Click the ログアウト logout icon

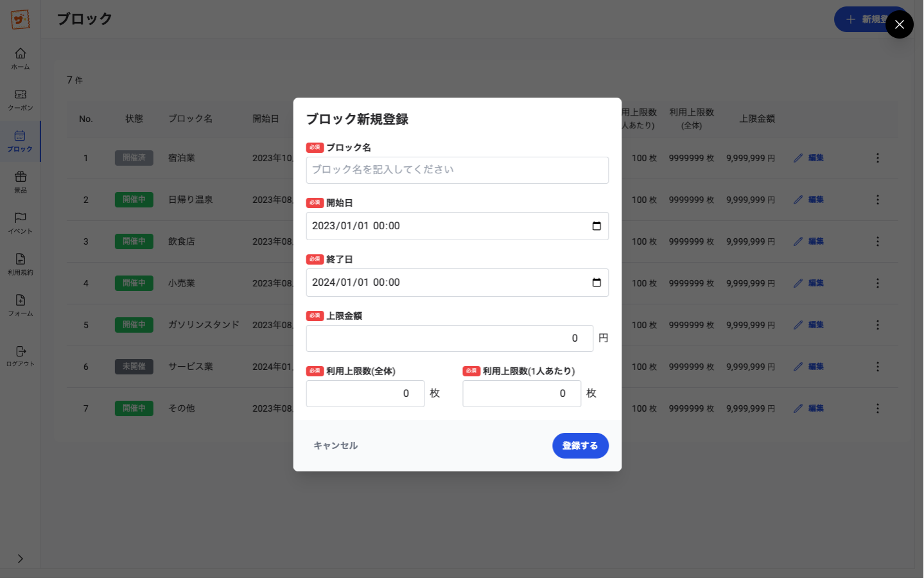21,351
